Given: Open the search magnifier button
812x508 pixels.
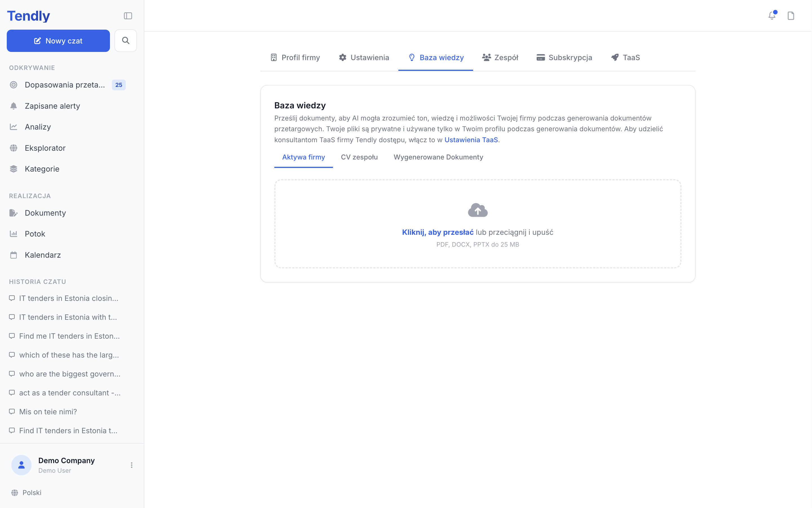Looking at the screenshot, I should click(x=125, y=41).
